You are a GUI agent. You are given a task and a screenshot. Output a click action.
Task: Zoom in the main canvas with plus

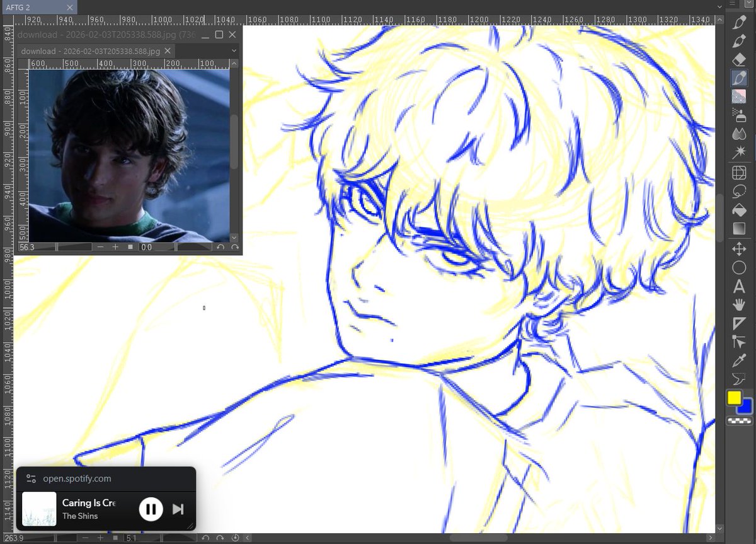tap(100, 538)
